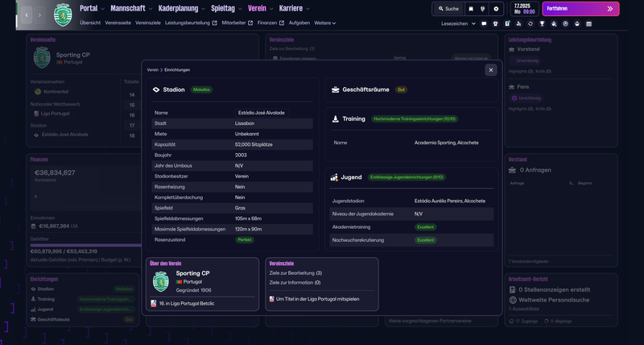The image size is (644, 345).
Task: Open the Mannschaft menu
Action: pos(128,8)
